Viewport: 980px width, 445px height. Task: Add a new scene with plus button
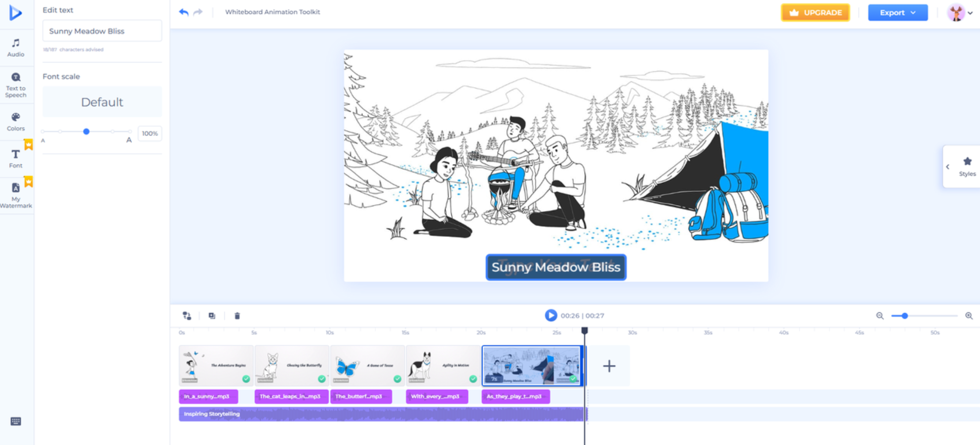pos(609,366)
